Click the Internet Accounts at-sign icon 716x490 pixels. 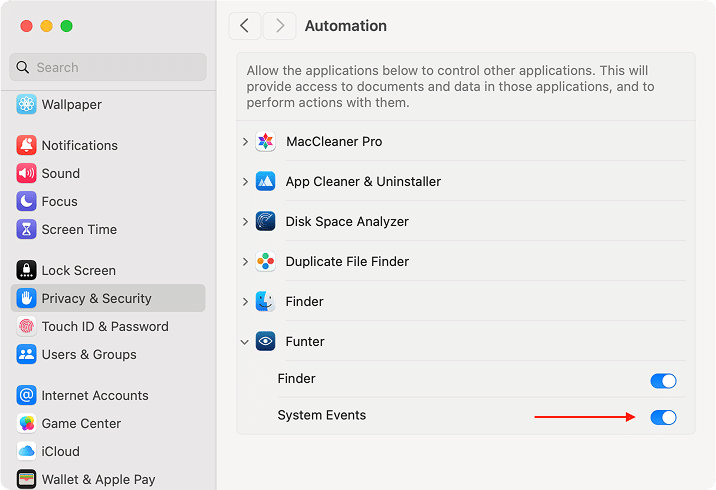click(x=26, y=395)
